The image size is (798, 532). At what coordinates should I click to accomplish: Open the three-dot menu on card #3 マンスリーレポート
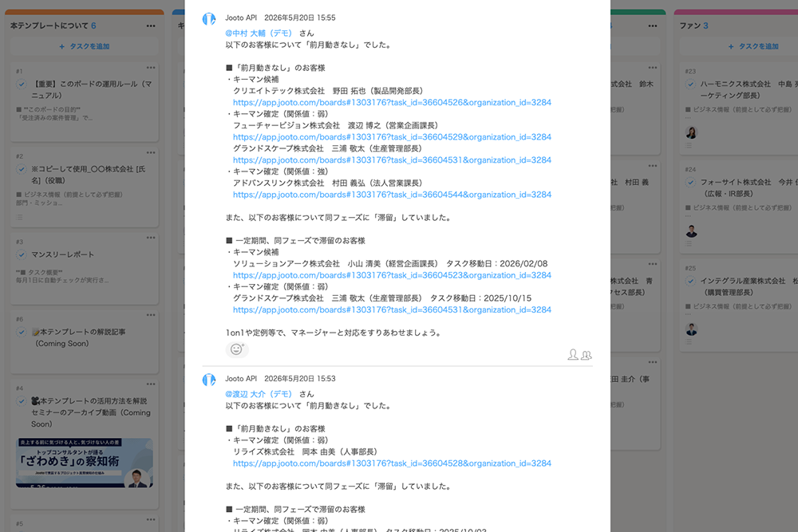151,238
